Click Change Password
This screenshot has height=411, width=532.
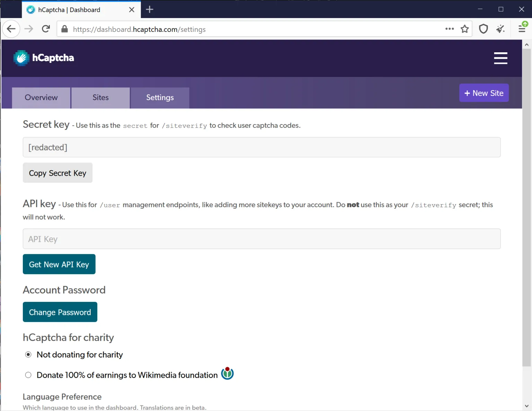[x=60, y=312]
